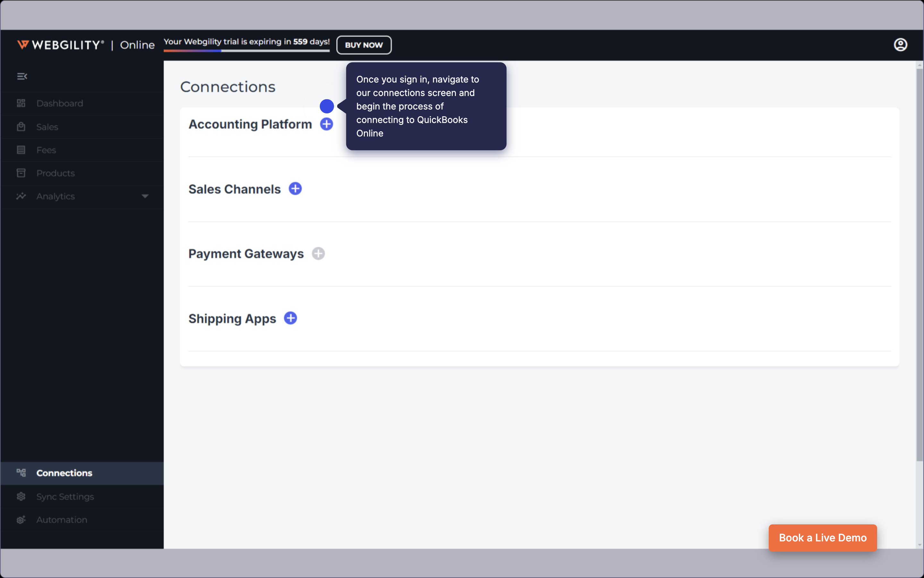The width and height of the screenshot is (924, 578).
Task: Click the Book a Live Demo button
Action: coord(823,538)
